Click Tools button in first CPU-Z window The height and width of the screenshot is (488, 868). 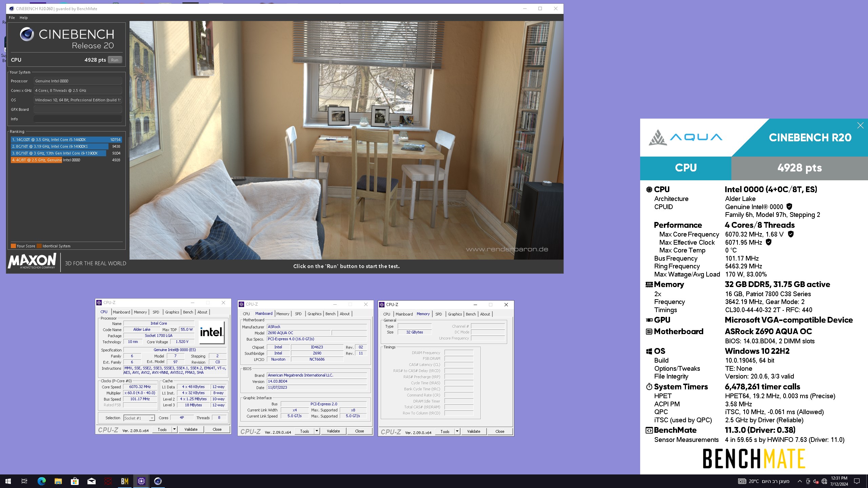click(162, 429)
